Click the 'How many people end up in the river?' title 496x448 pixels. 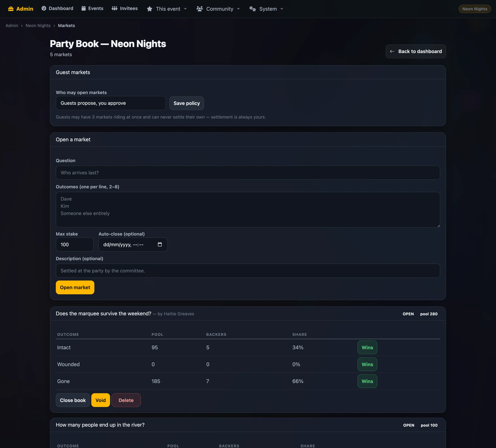(100, 425)
